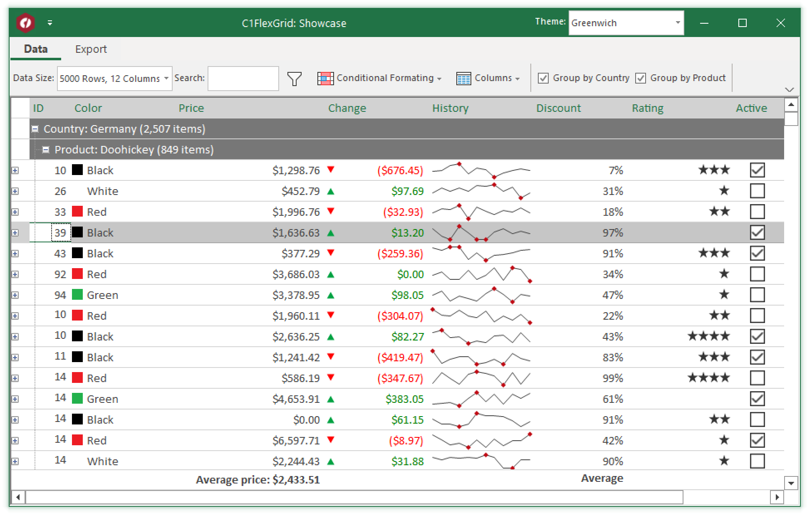The height and width of the screenshot is (518, 812).
Task: Toggle the Group by Product checkbox
Action: [x=641, y=78]
